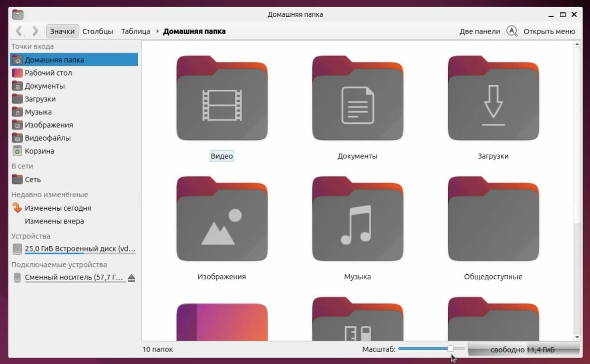Image resolution: width=590 pixels, height=364 pixels.
Task: Click the 10 папок status text
Action: click(157, 349)
